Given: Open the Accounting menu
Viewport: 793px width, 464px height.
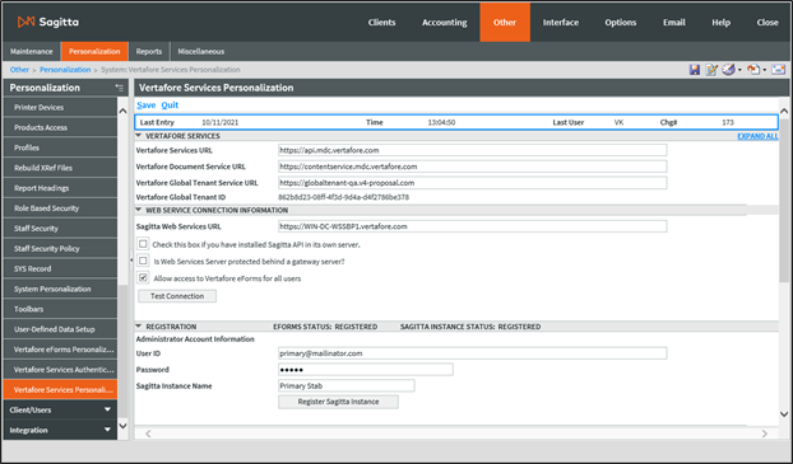Looking at the screenshot, I should pyautogui.click(x=444, y=22).
